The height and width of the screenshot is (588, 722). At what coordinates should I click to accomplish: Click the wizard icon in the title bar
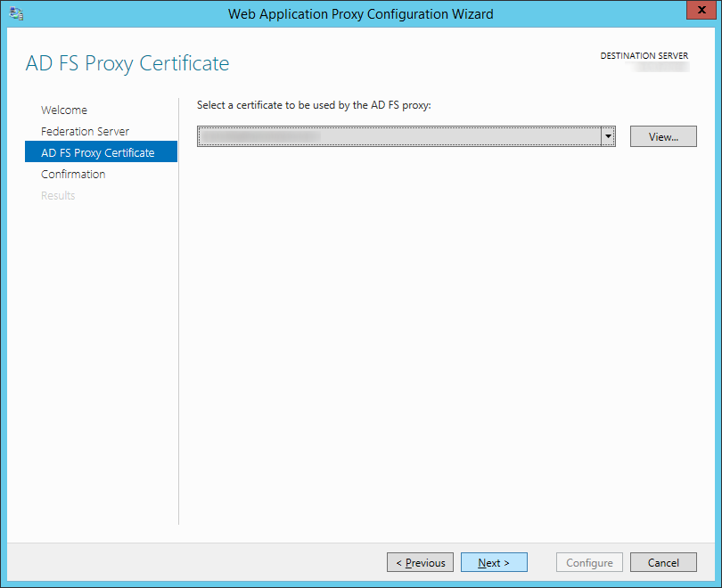(x=16, y=13)
